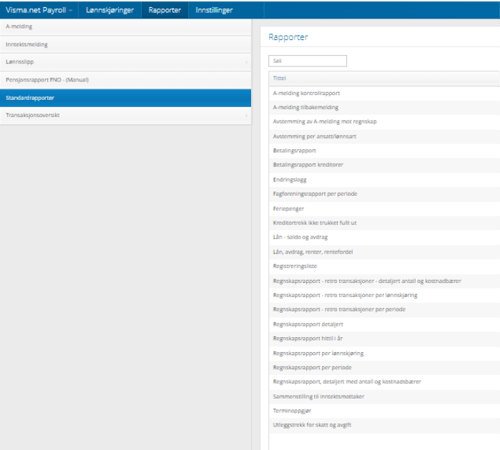
Task: Select Standardrapporter in the sidebar
Action: (125, 98)
